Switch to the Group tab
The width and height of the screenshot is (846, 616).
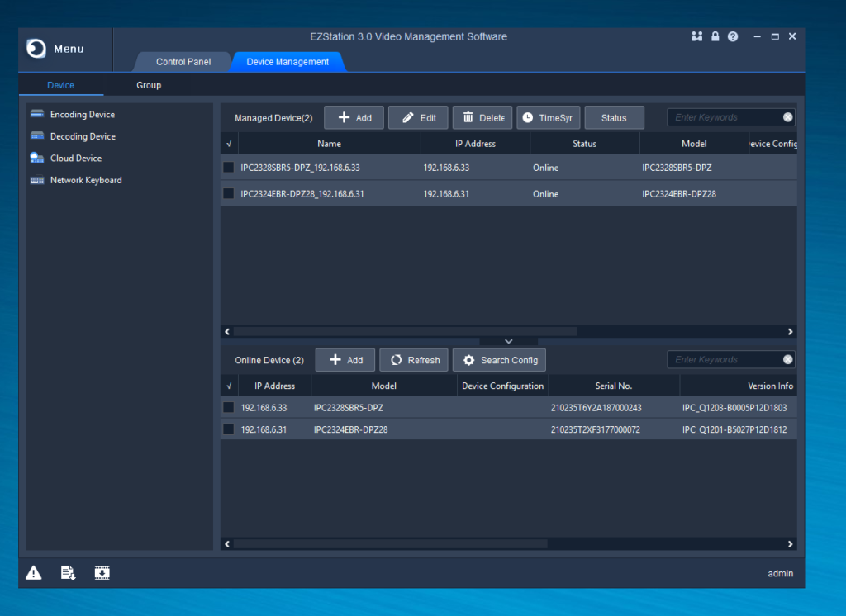pyautogui.click(x=149, y=85)
